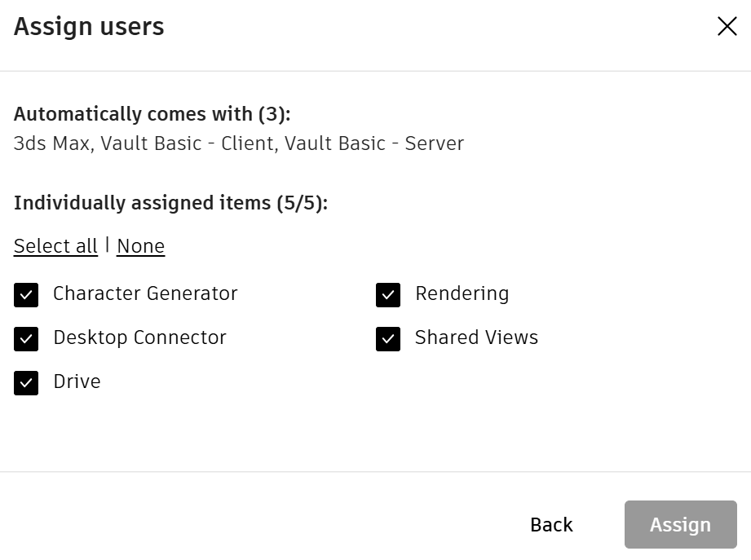Click the Assign users dialog title
The height and width of the screenshot is (560, 751).
89,27
